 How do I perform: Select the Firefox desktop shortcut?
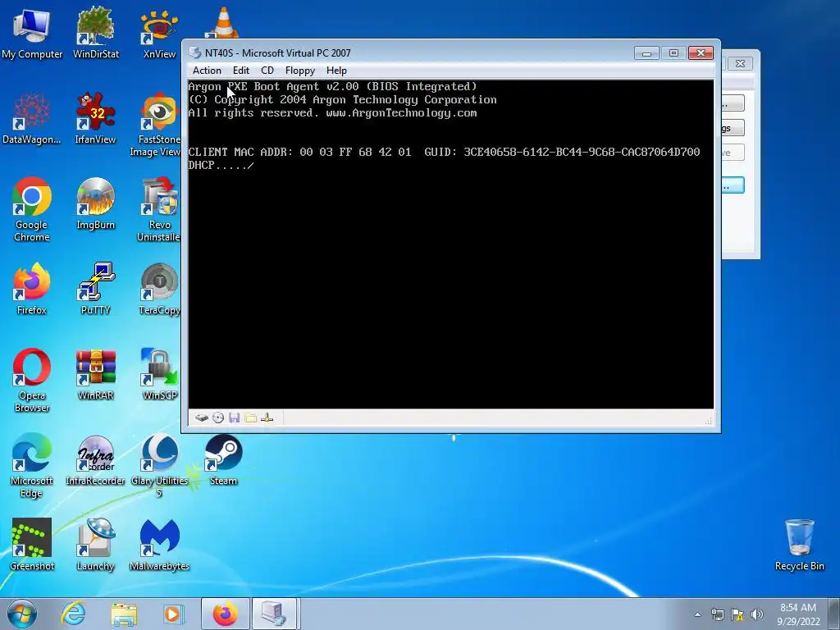pyautogui.click(x=32, y=289)
